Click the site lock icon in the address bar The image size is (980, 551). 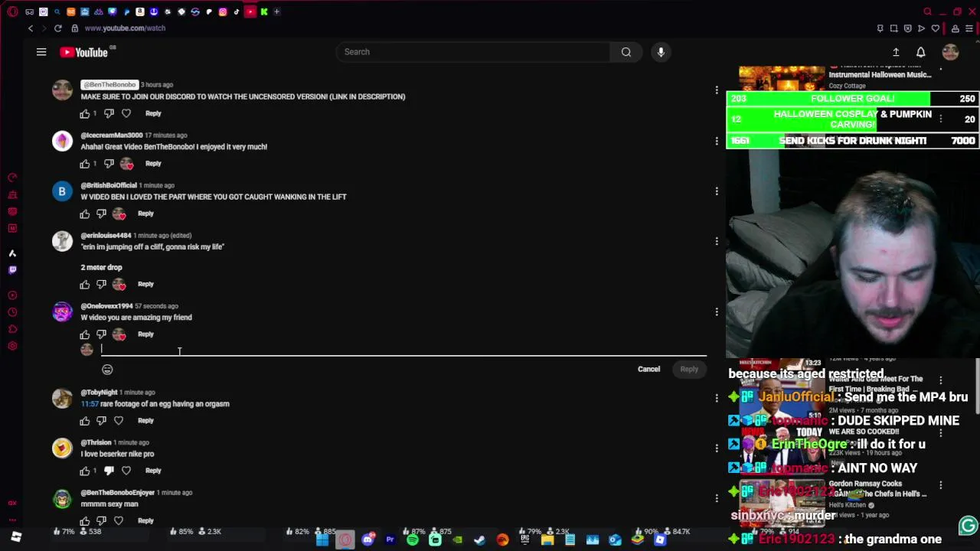pos(74,28)
